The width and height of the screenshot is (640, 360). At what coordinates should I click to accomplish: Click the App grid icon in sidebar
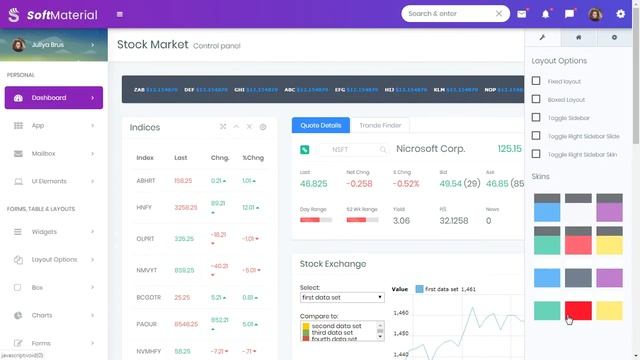(18, 126)
